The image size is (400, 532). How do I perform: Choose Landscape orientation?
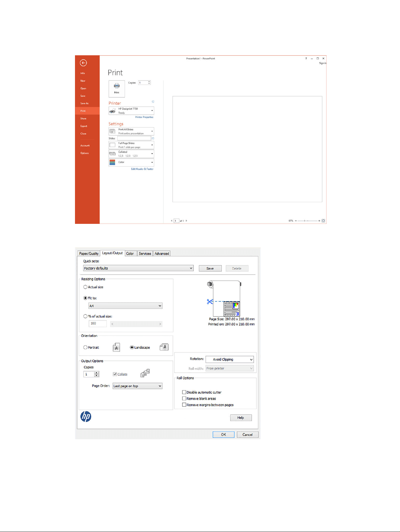(132, 347)
